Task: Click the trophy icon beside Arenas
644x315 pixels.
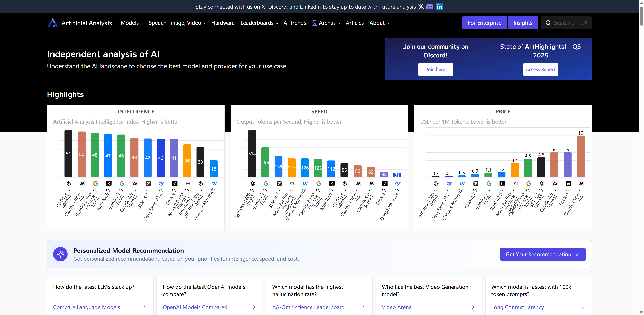Action: point(314,23)
